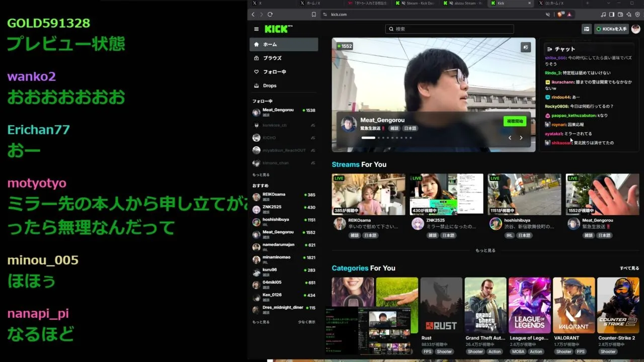
Task: Reload the kick.com page
Action: point(270,15)
